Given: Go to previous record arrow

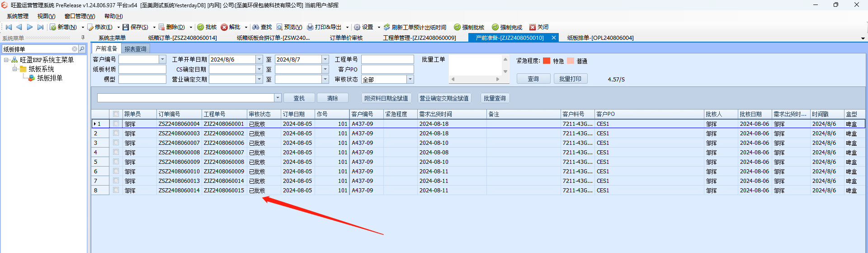Looking at the screenshot, I should (x=19, y=27).
